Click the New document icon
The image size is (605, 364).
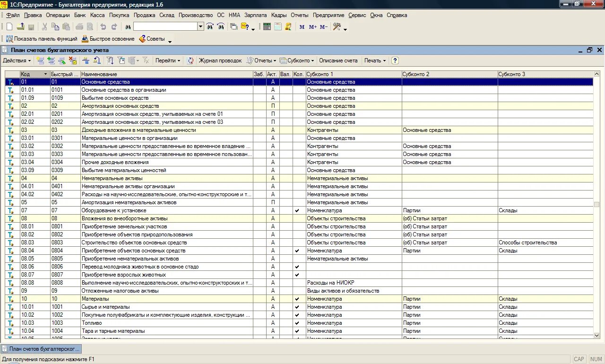[9, 27]
